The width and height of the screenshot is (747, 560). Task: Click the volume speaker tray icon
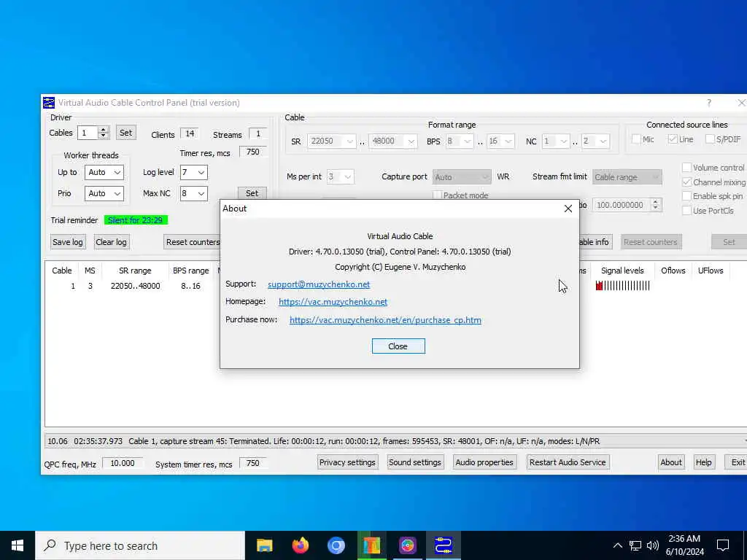click(653, 545)
